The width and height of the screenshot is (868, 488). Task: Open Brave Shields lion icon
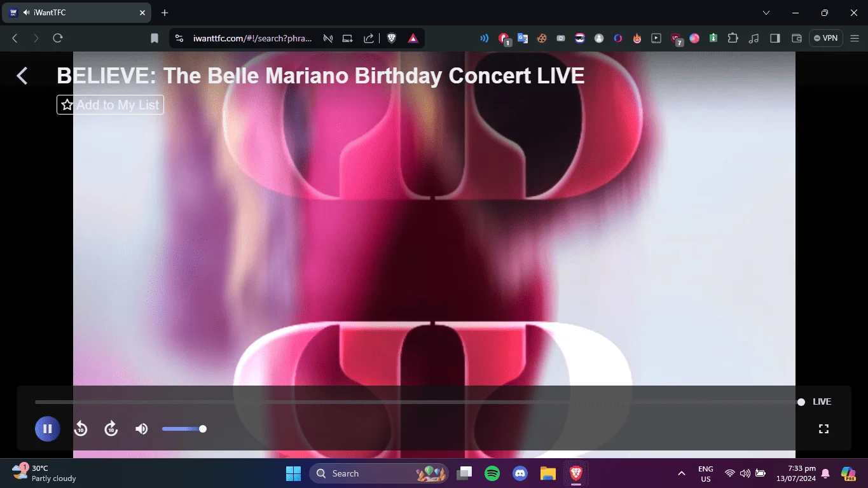[392, 38]
